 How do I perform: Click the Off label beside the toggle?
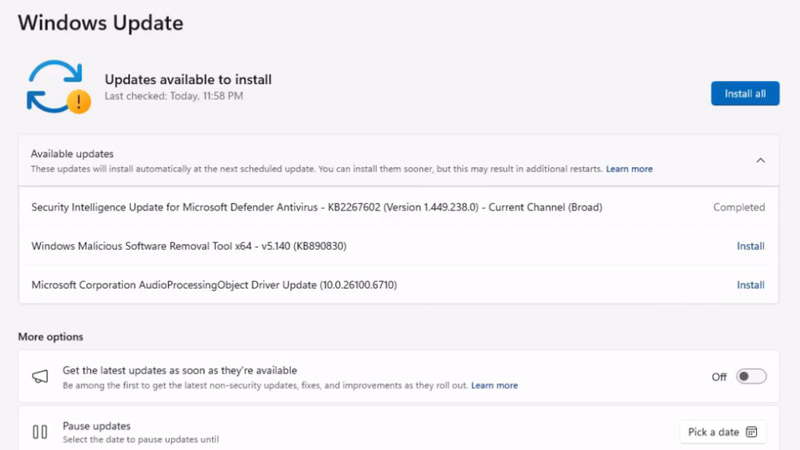pyautogui.click(x=719, y=377)
